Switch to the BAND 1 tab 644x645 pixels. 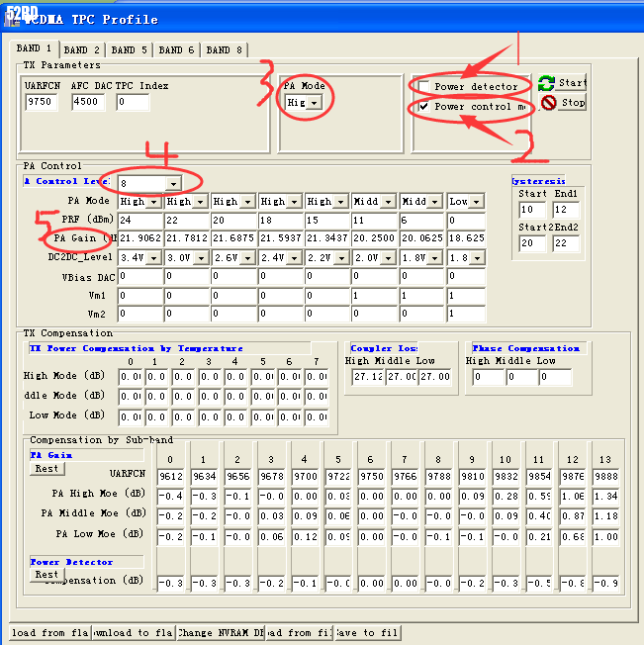click(x=34, y=48)
